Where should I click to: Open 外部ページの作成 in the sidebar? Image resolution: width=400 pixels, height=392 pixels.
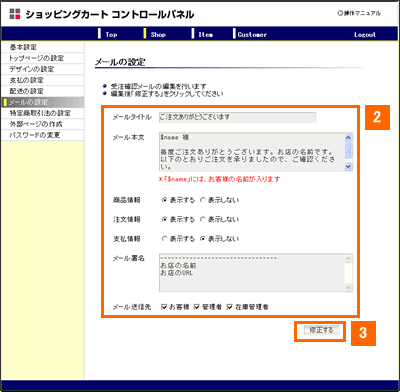[42, 124]
